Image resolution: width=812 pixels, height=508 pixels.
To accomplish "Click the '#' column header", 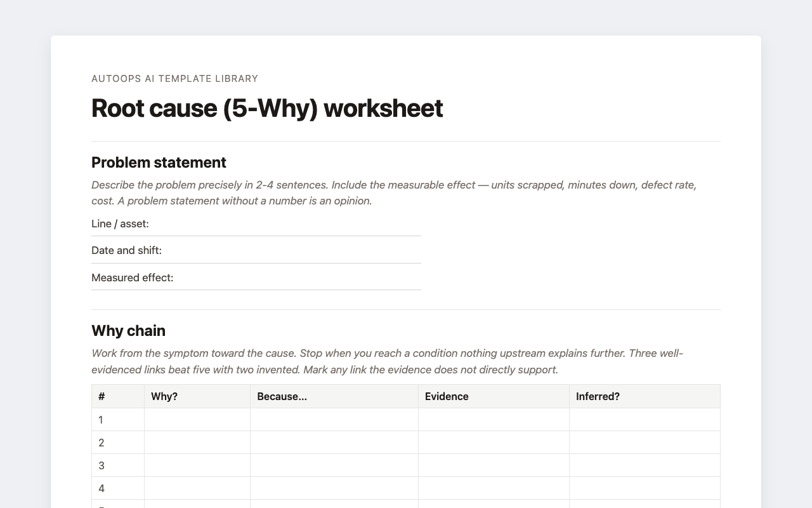I will click(x=118, y=396).
